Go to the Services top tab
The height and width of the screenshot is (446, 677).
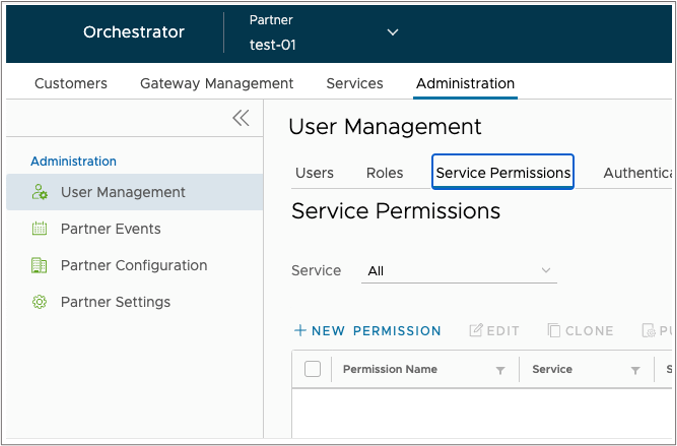pyautogui.click(x=355, y=84)
